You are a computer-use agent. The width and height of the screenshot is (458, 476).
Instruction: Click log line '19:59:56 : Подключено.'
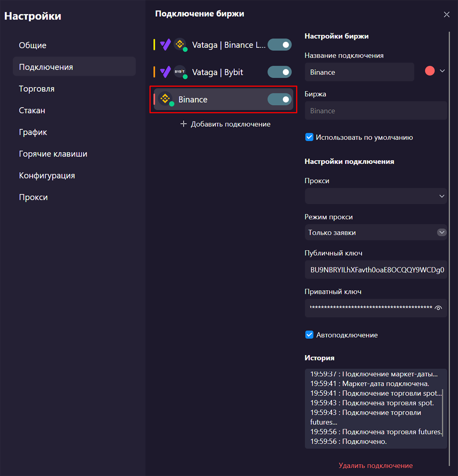tap(348, 441)
